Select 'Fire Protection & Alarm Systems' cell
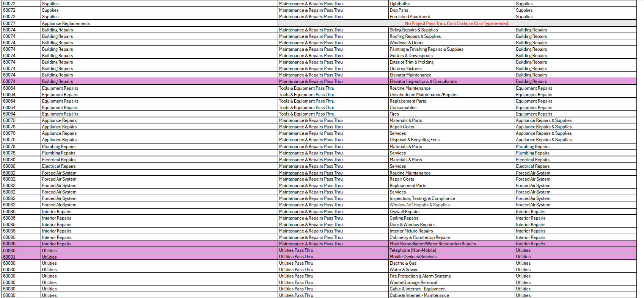Viewport: 644px width, 298px height. click(451, 276)
